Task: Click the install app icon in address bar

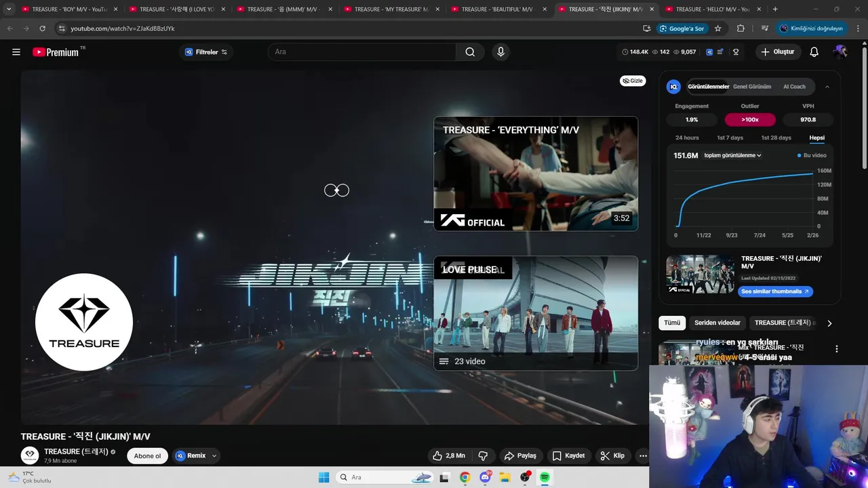Action: [x=646, y=28]
